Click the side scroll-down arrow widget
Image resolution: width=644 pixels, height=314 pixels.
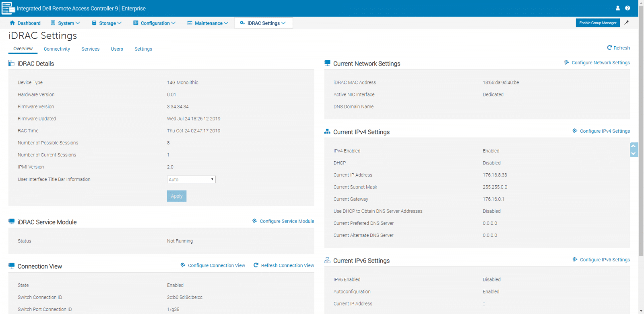coord(634,154)
